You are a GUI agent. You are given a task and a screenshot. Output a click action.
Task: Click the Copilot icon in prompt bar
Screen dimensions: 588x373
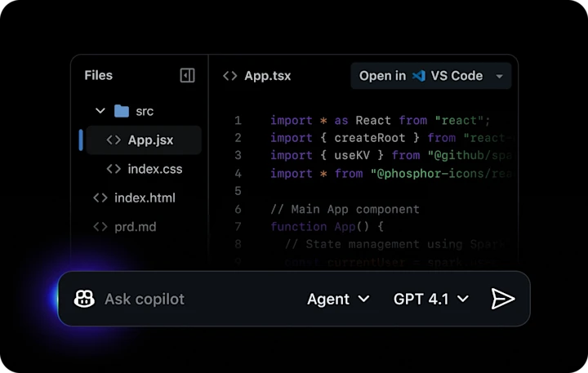click(x=84, y=299)
